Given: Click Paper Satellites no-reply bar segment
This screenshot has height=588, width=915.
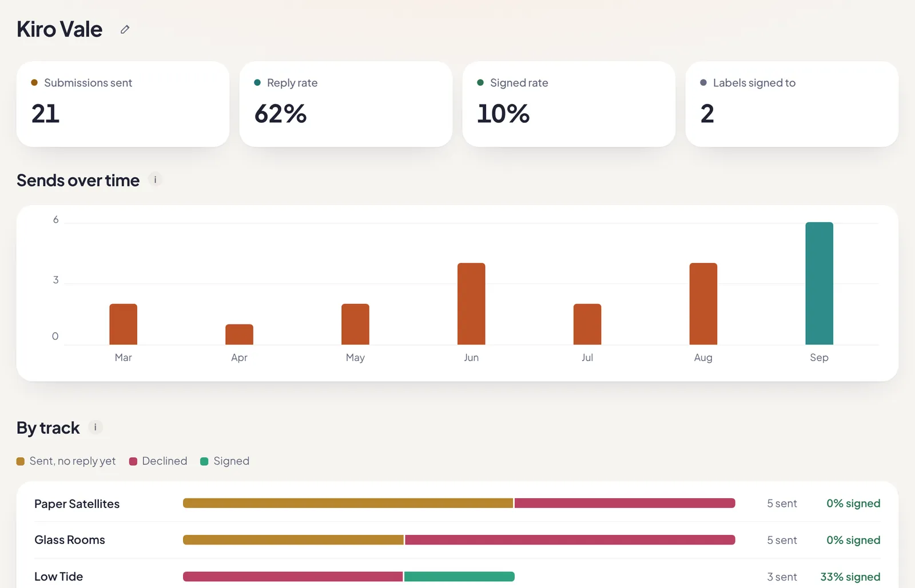Looking at the screenshot, I should point(348,503).
